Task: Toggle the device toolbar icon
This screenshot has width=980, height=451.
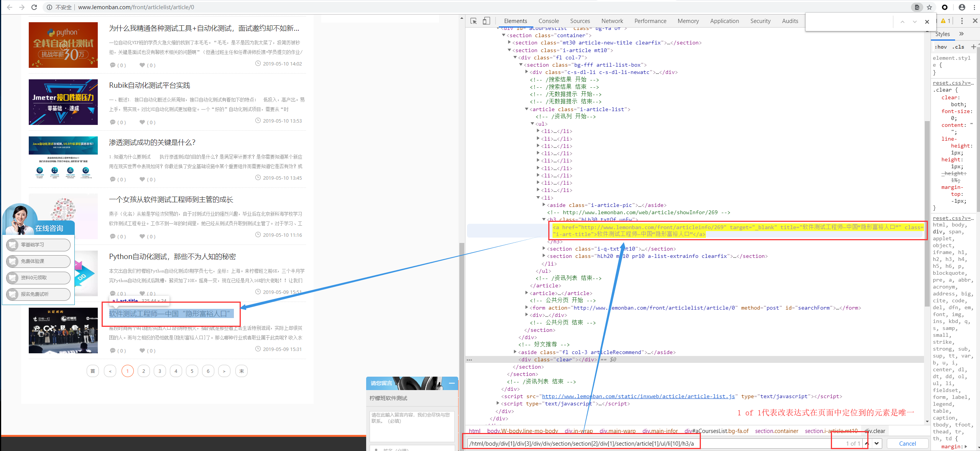Action: [486, 21]
